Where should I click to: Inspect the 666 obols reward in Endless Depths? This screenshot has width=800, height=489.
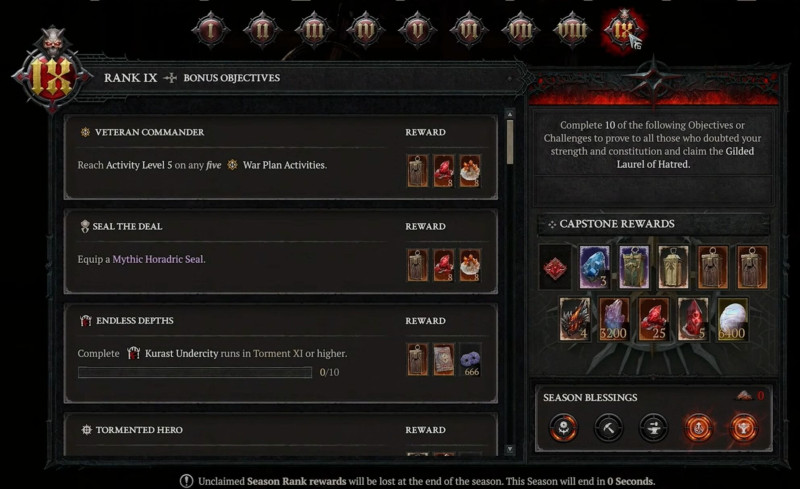[x=470, y=360]
